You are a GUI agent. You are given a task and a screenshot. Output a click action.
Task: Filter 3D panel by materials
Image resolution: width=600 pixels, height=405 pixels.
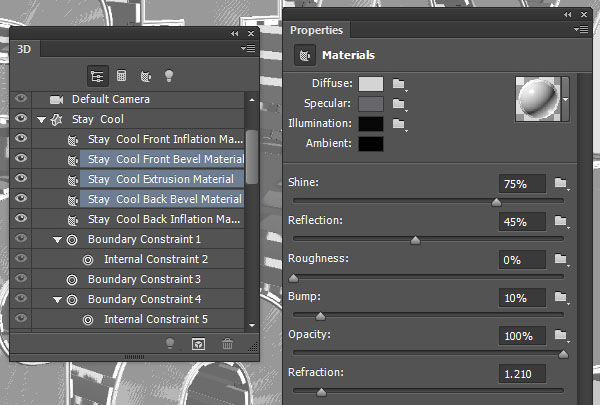pos(145,75)
